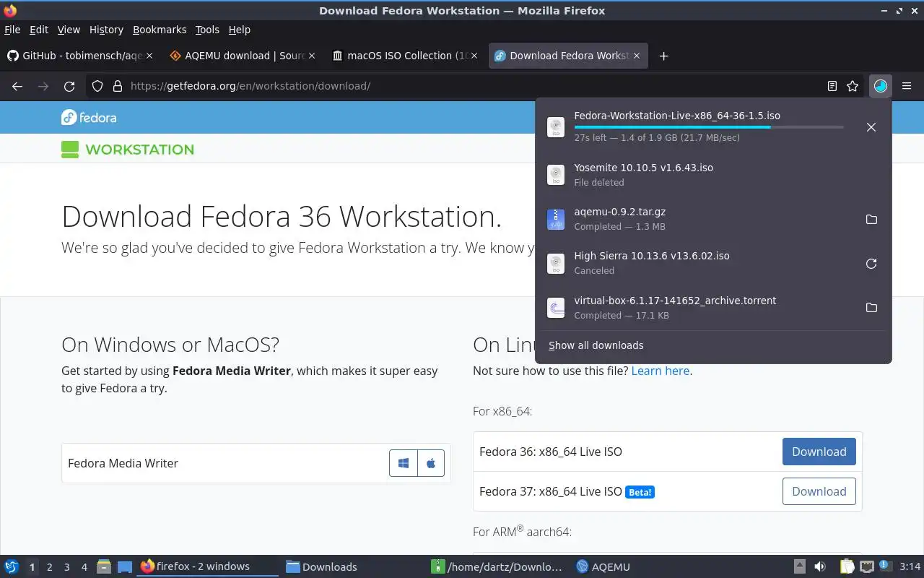
Task: Open a new tab with plus button
Action: [663, 56]
